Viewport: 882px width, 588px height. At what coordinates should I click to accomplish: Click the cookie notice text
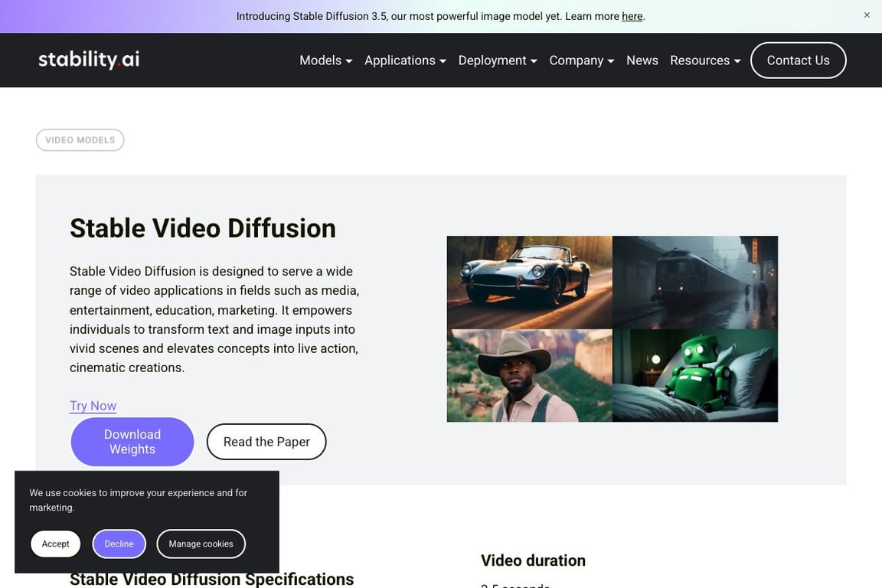[x=139, y=500]
